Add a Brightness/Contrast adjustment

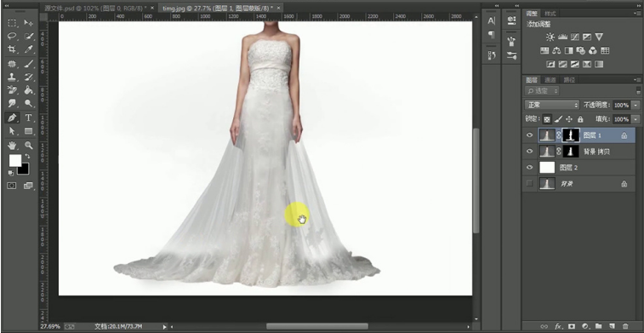(x=550, y=37)
